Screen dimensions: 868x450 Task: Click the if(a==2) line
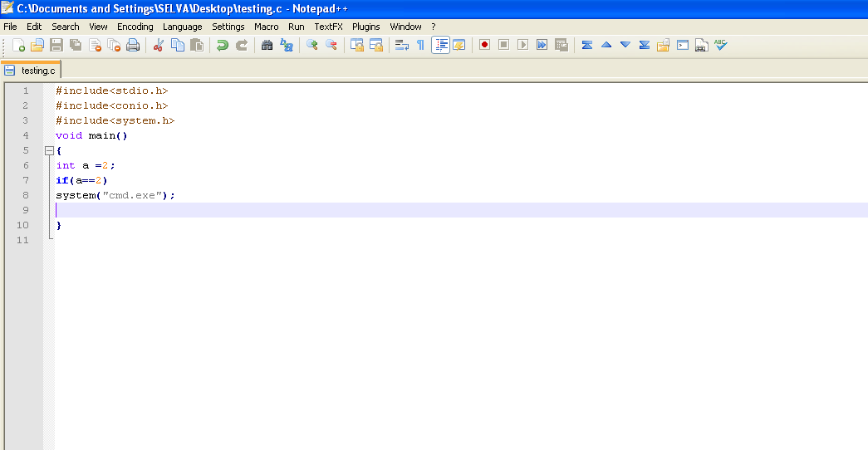pos(81,180)
